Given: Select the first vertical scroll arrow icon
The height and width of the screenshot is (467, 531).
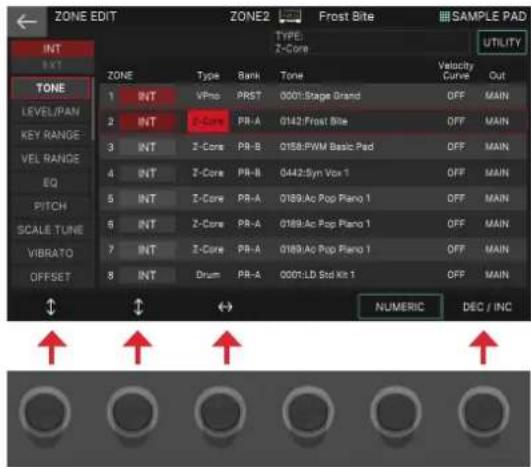Looking at the screenshot, I should pos(50,307).
